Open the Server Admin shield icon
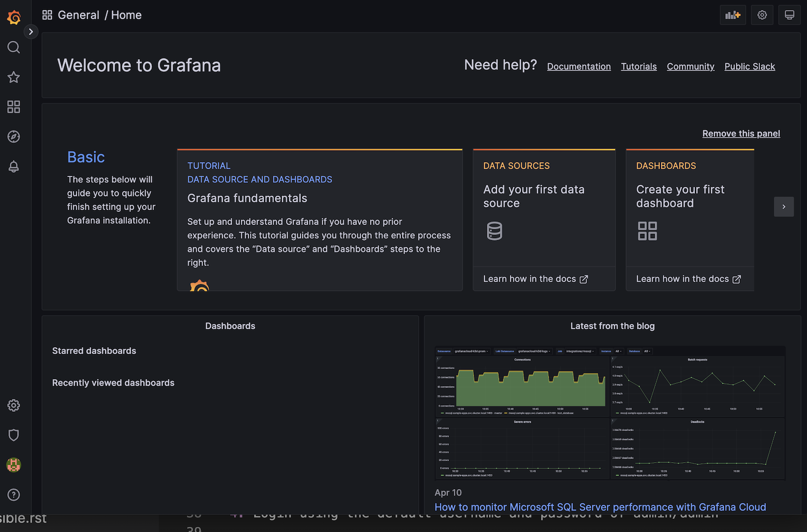The height and width of the screenshot is (532, 807). [14, 435]
